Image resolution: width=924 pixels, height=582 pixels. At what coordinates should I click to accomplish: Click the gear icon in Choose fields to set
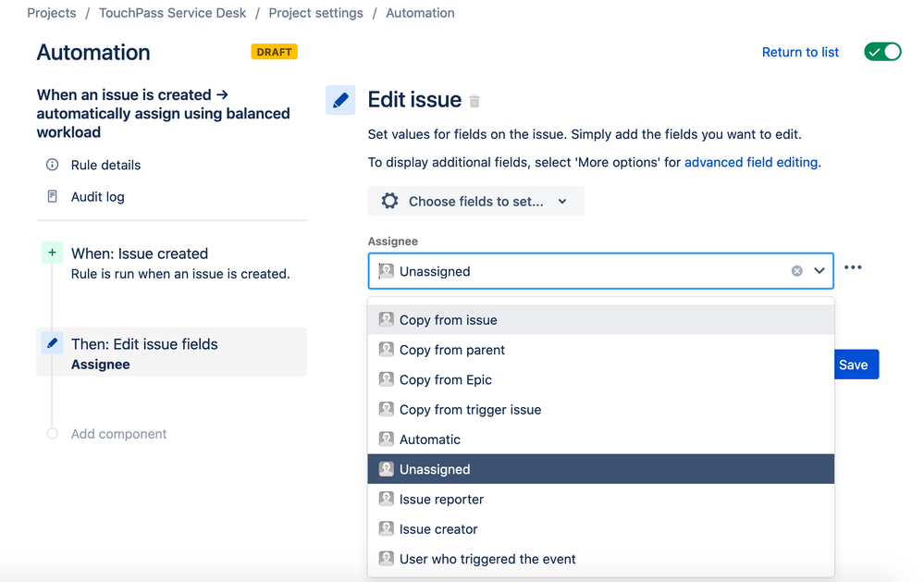[x=389, y=201]
